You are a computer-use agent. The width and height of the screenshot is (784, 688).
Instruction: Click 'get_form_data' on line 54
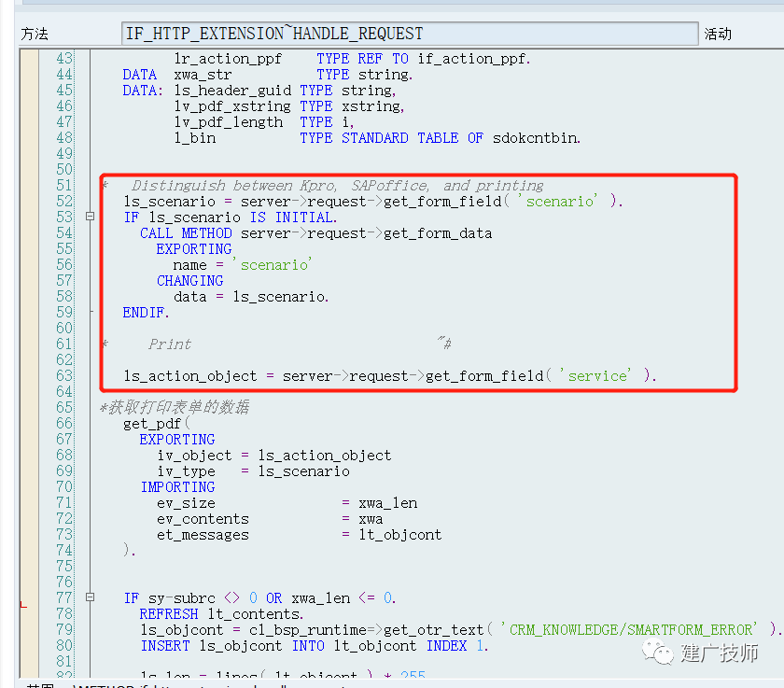(x=438, y=233)
